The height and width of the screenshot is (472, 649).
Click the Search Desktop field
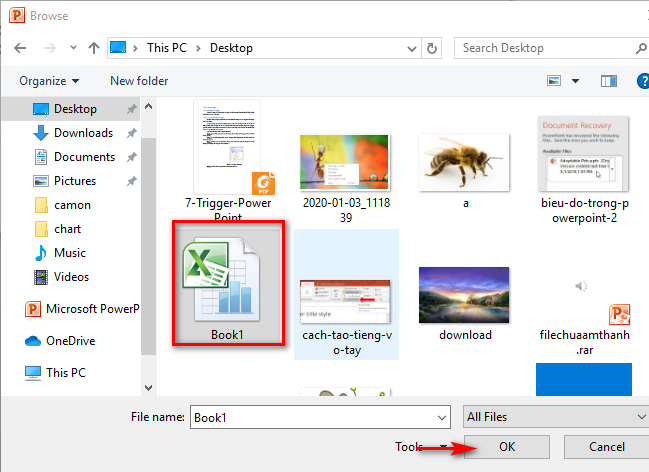[x=545, y=47]
